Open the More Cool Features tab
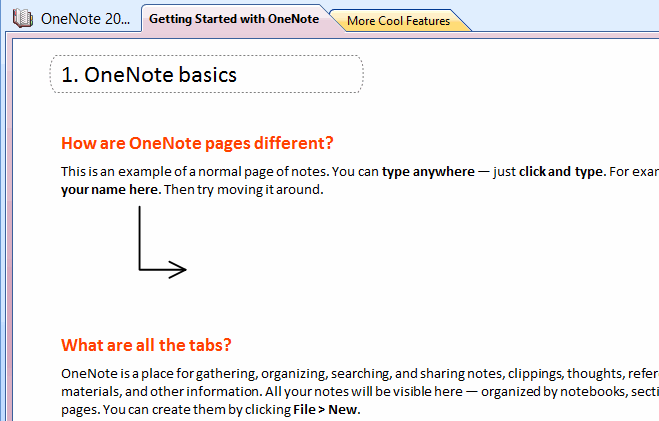This screenshot has height=421, width=659. coord(398,21)
